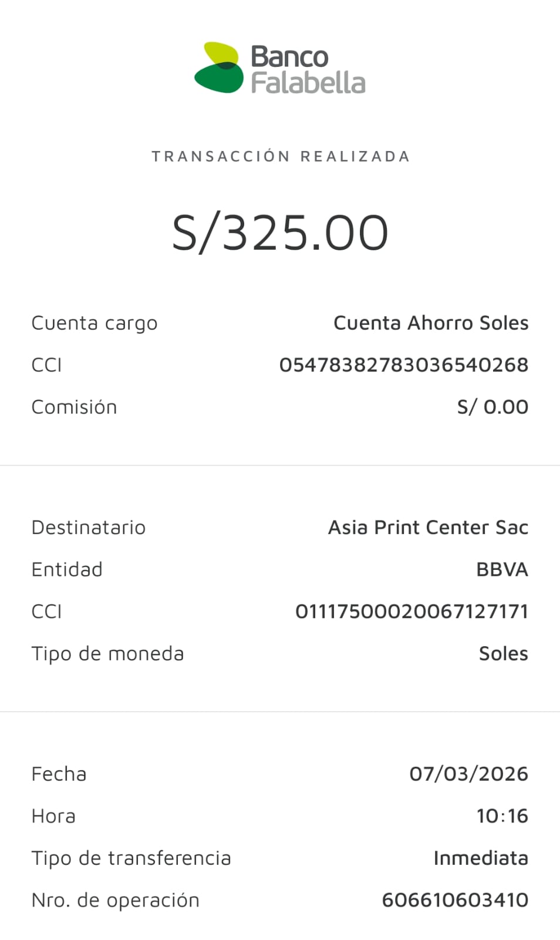Click the Cuenta cargo label
Image resolution: width=560 pixels, height=940 pixels.
95,323
